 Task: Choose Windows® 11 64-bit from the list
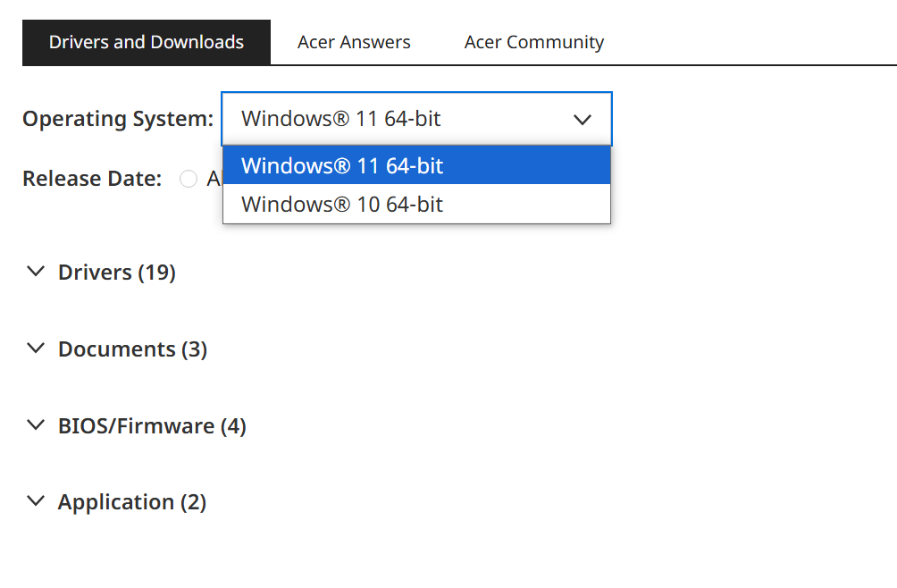[416, 165]
